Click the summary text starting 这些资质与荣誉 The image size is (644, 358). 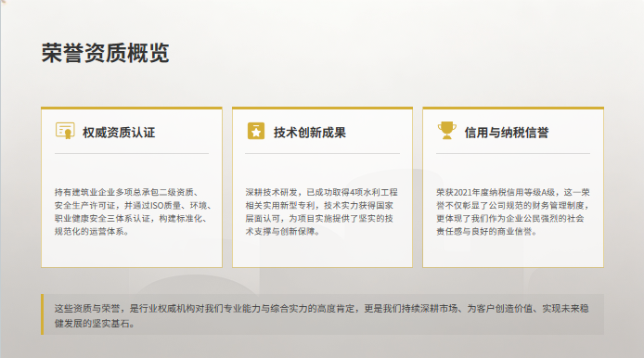click(x=322, y=315)
